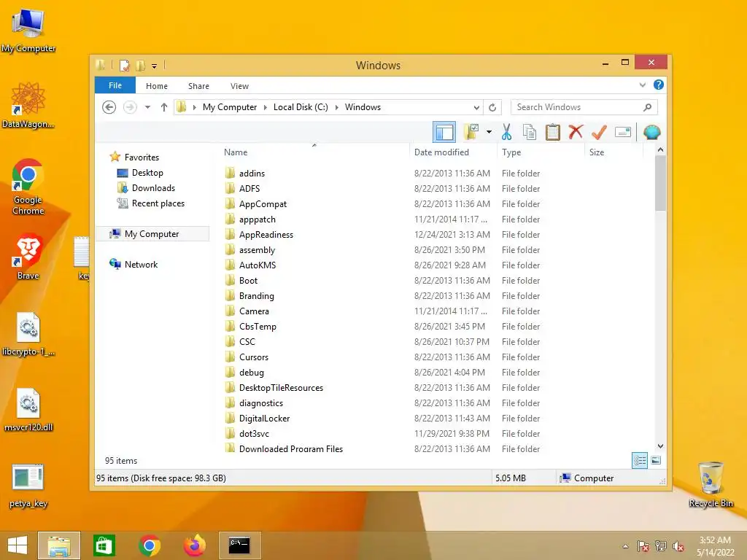Refresh the current folder

point(492,107)
